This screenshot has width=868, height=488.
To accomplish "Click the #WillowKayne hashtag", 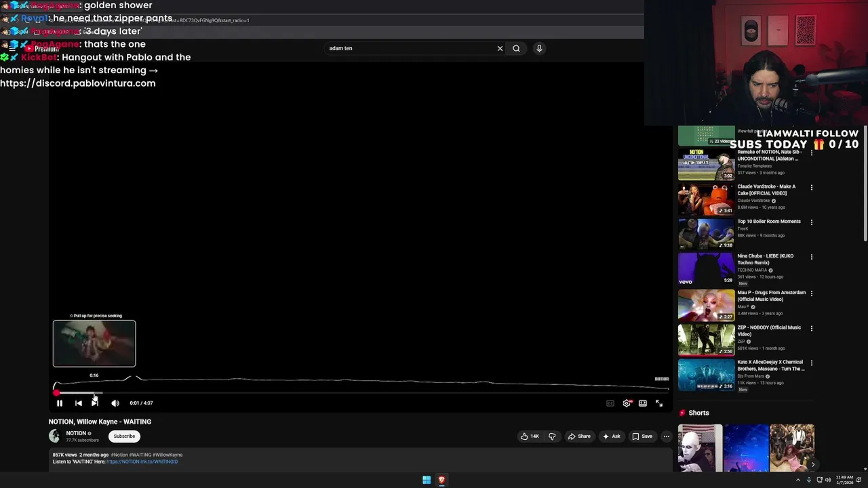I will 167,455.
